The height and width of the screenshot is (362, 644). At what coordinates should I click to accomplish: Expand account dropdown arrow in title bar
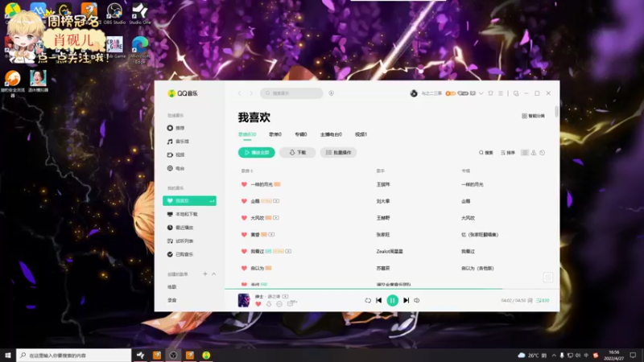point(481,93)
